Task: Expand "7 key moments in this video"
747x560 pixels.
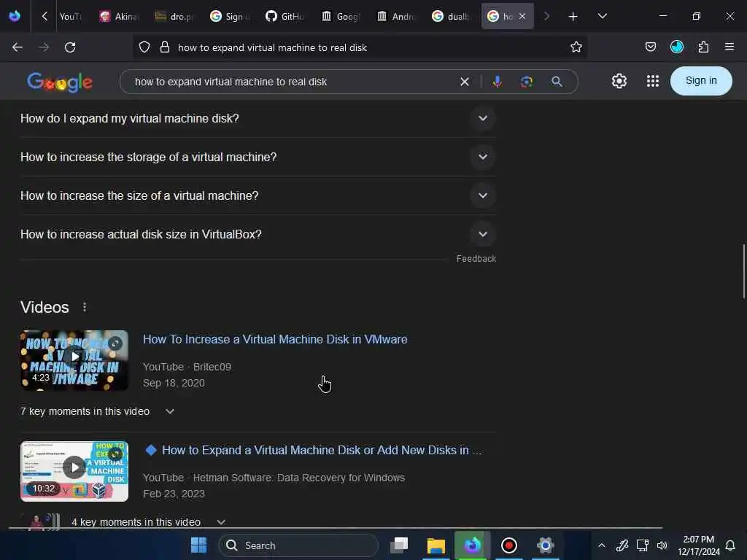Action: (x=98, y=411)
